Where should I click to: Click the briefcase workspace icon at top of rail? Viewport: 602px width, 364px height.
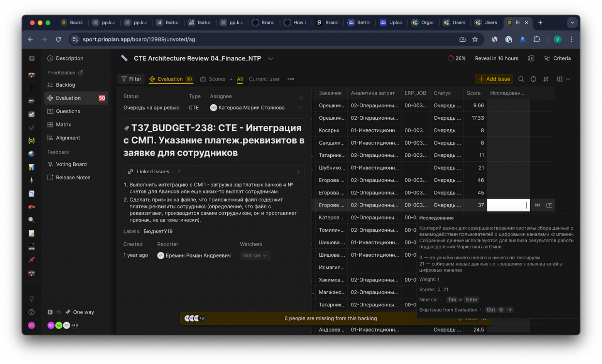pos(32,75)
